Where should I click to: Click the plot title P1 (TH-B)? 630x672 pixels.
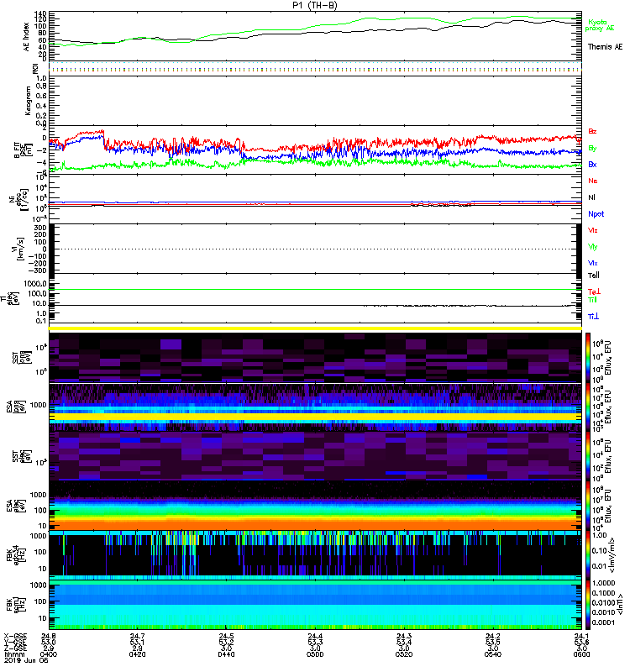[x=315, y=5]
